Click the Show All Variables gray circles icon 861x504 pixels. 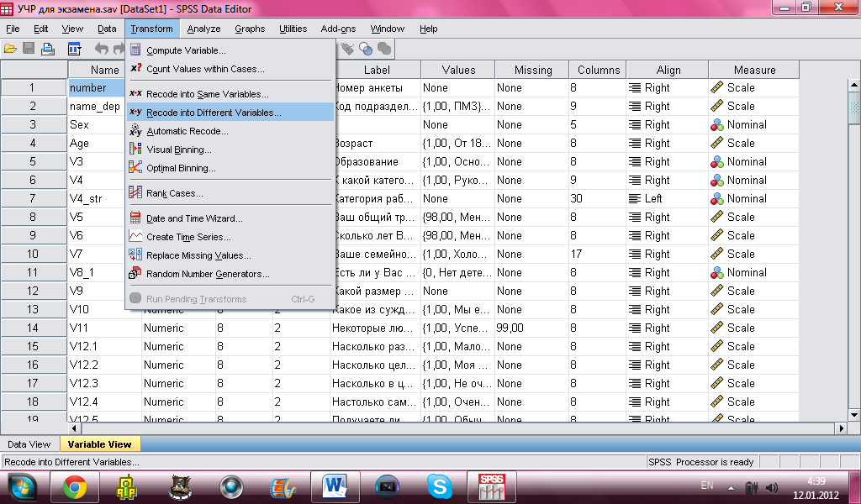point(384,49)
